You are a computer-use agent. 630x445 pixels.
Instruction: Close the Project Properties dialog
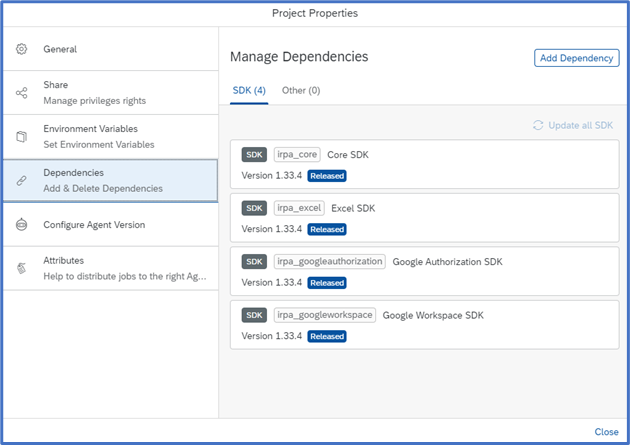click(x=606, y=432)
